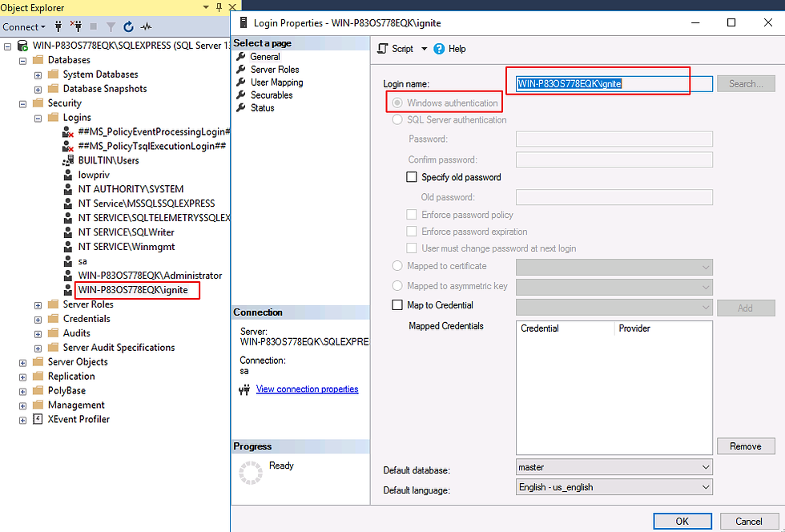Click the SQLEXPRESS server database icon
785x532 pixels.
click(x=22, y=46)
